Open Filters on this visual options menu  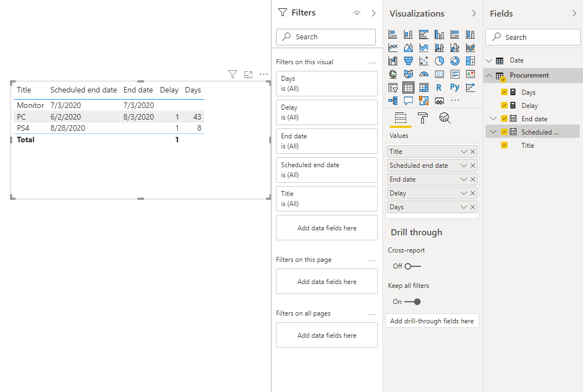coord(372,63)
